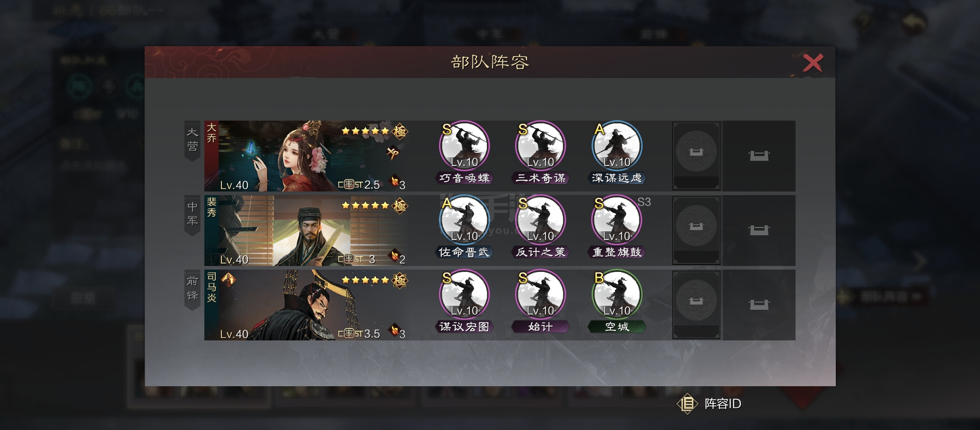Select the 反计之策 skill icon
980x430 pixels.
click(x=541, y=221)
